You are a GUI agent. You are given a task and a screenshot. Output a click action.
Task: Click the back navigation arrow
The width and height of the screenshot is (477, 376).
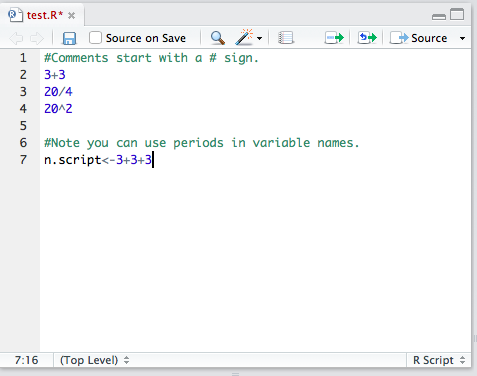(x=16, y=38)
